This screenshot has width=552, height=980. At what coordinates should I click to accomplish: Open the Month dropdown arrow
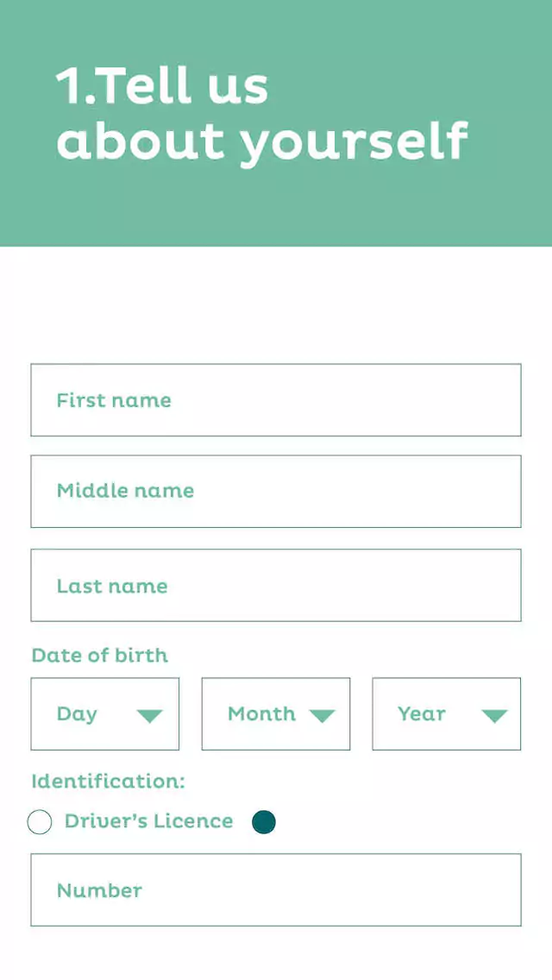point(323,714)
